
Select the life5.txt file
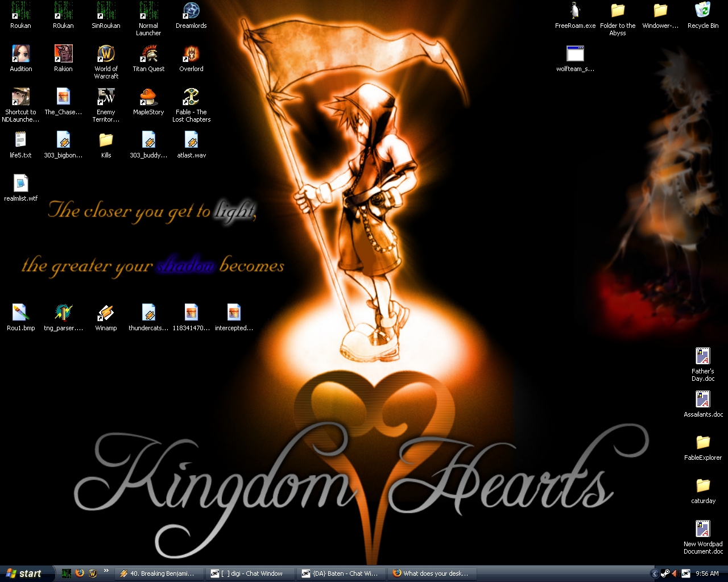20,145
